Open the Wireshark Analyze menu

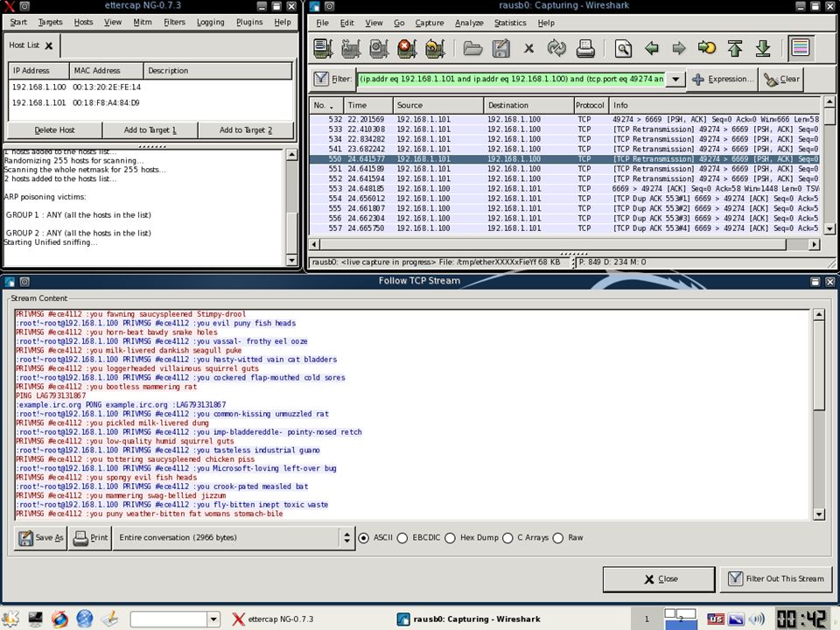(x=469, y=23)
